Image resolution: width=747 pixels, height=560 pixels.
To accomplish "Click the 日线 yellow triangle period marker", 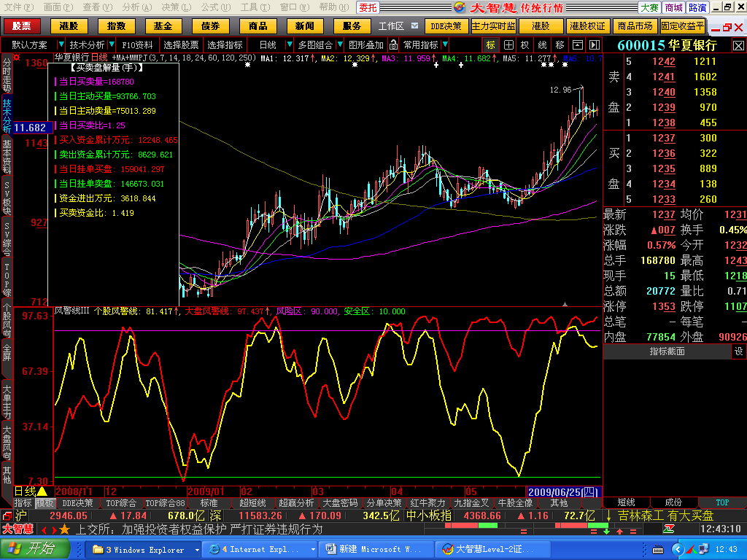I will point(42,491).
